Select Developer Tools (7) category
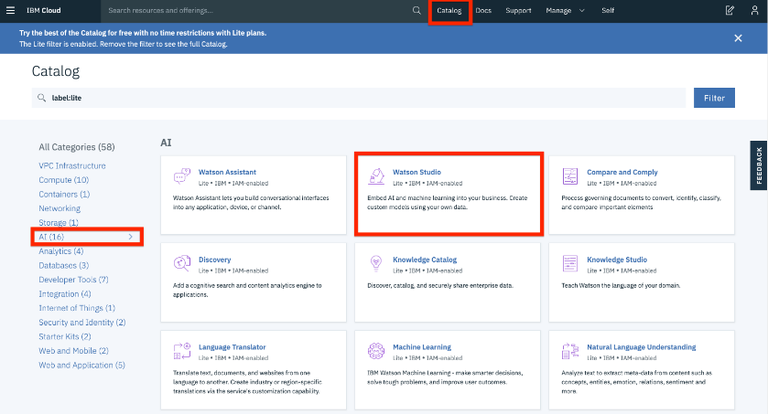The width and height of the screenshot is (768, 414). pyautogui.click(x=73, y=279)
